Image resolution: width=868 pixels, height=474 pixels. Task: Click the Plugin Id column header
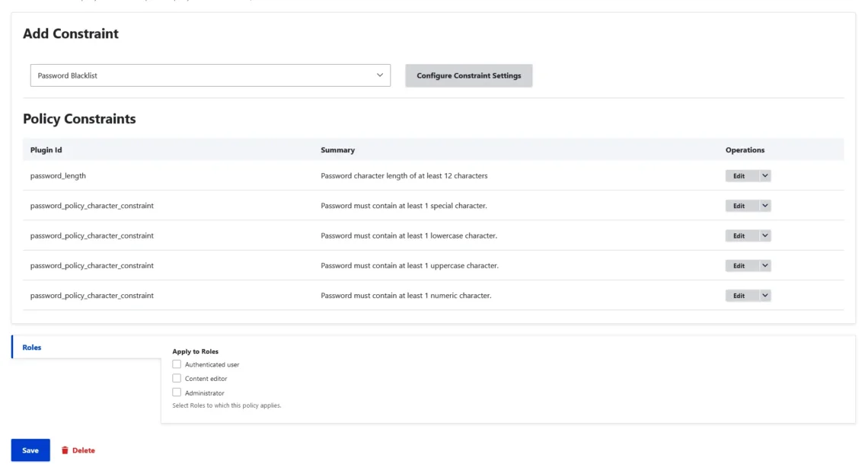(x=46, y=150)
